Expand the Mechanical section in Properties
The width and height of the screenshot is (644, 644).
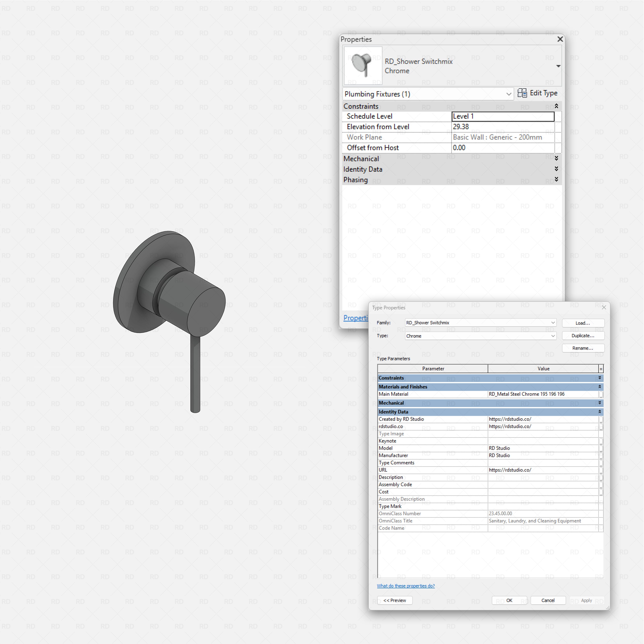click(x=556, y=158)
